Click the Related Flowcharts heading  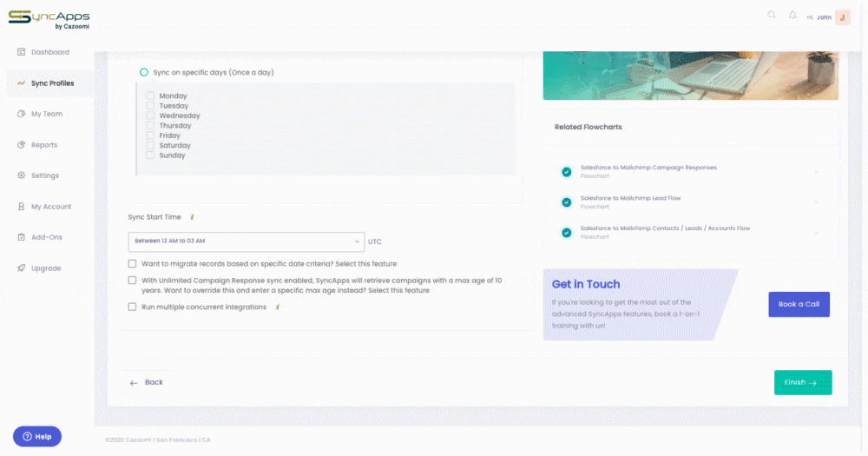pos(588,127)
